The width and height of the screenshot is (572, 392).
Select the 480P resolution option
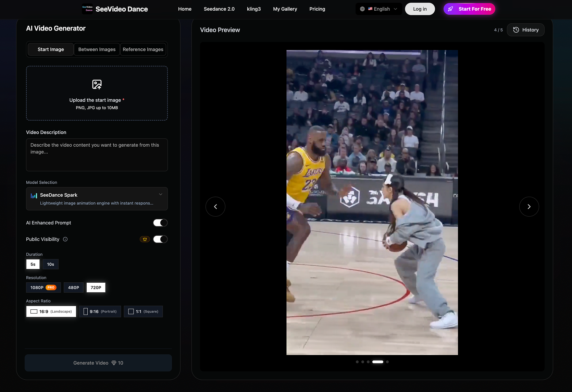click(x=74, y=287)
